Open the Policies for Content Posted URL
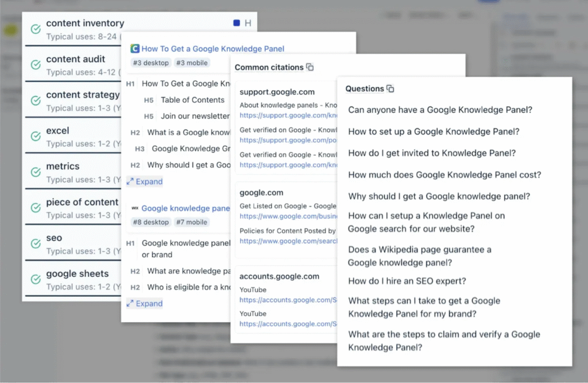Screen dimensions: 588x383 tap(288, 241)
